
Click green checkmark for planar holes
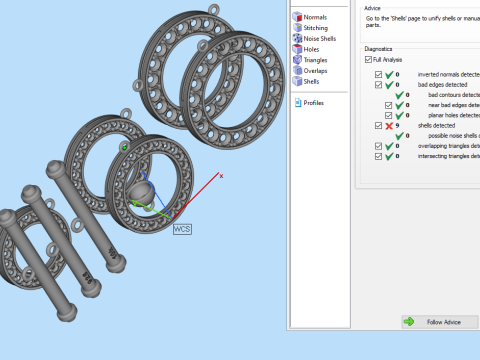[399, 116]
